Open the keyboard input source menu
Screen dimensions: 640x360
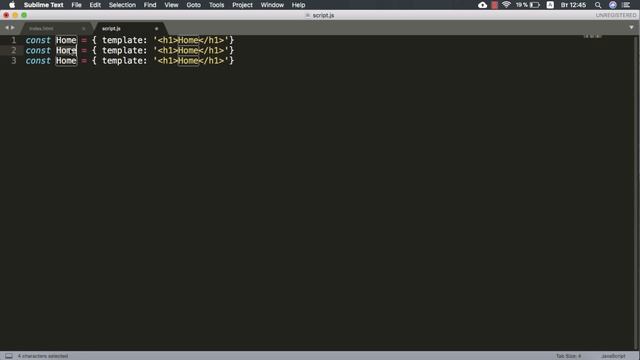550,5
